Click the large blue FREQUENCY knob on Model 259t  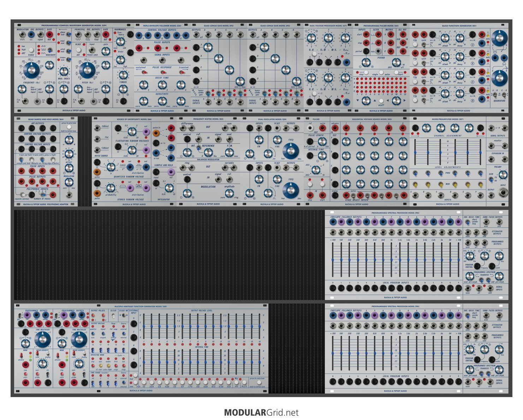tap(32, 70)
